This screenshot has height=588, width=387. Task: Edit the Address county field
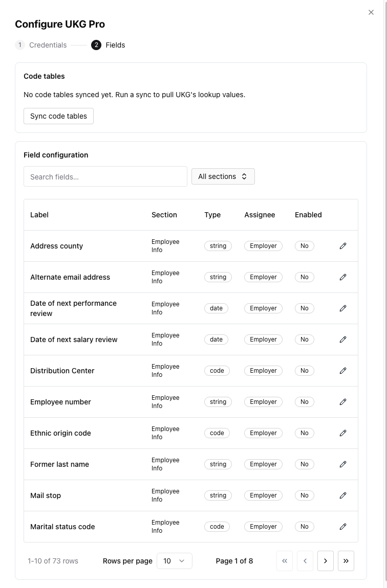click(x=342, y=246)
